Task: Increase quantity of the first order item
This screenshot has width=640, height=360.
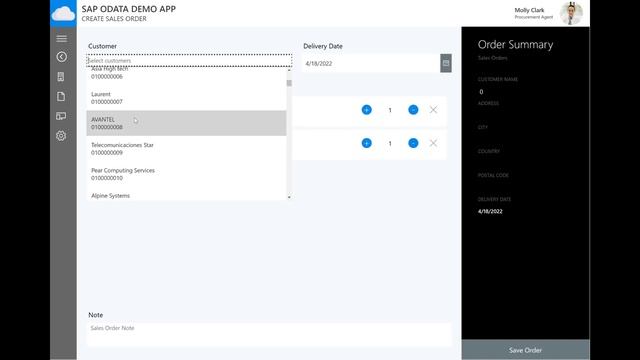Action: click(367, 110)
